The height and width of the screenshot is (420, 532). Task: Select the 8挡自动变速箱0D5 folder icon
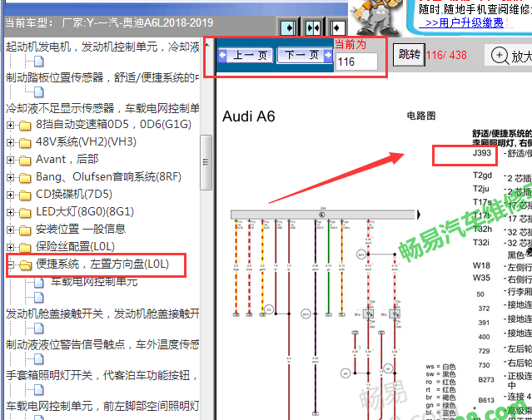pyautogui.click(x=25, y=126)
